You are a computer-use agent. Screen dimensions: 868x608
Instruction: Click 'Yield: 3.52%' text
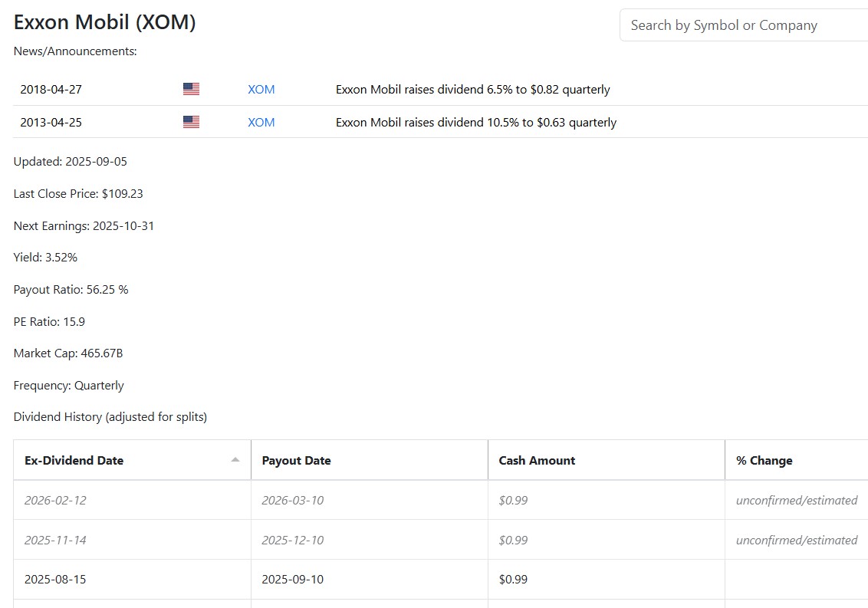tap(45, 257)
